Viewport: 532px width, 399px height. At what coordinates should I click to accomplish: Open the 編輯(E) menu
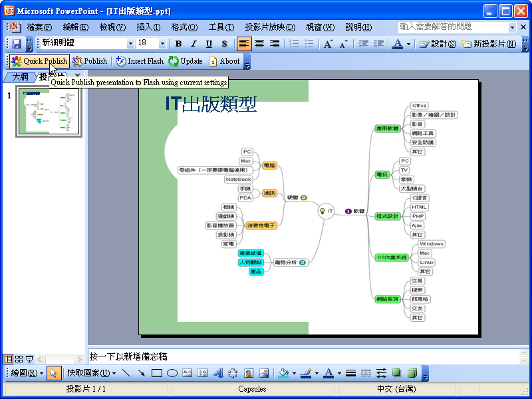(76, 27)
